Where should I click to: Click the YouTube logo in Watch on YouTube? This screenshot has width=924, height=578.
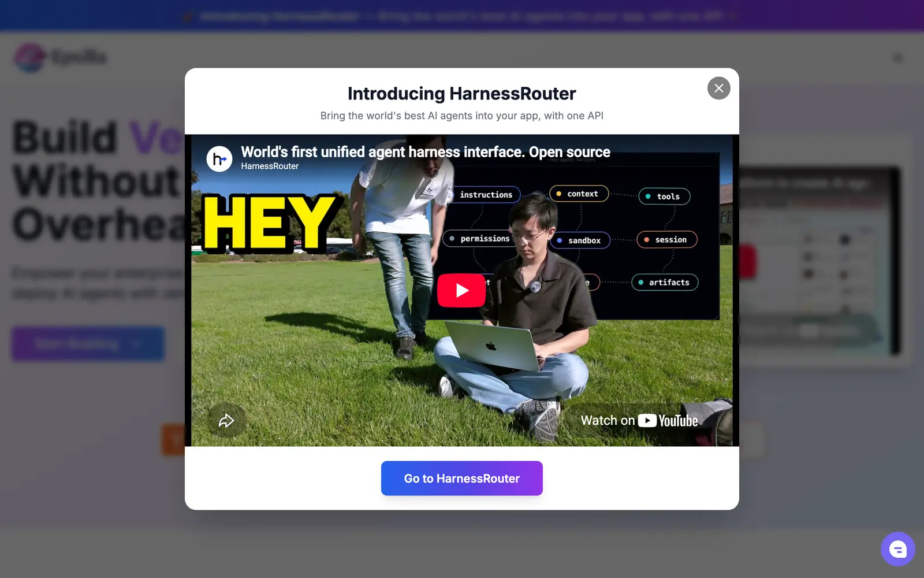click(668, 421)
